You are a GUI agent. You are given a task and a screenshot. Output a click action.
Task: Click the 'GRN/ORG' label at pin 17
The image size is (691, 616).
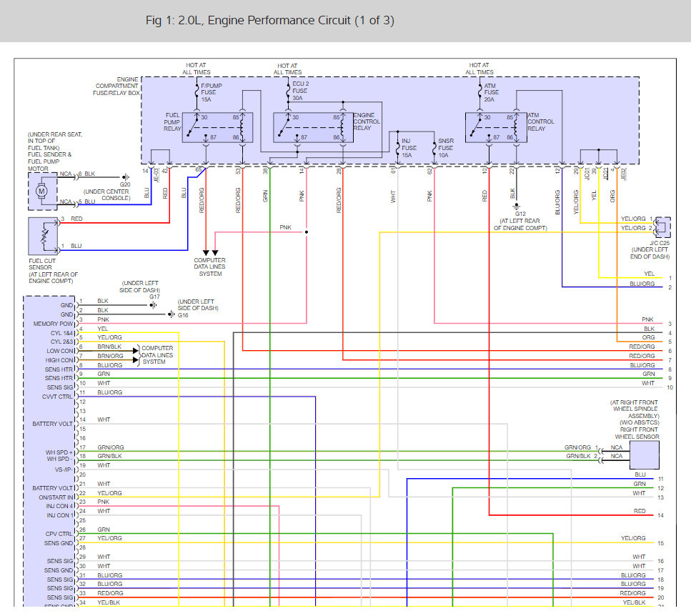coord(111,447)
